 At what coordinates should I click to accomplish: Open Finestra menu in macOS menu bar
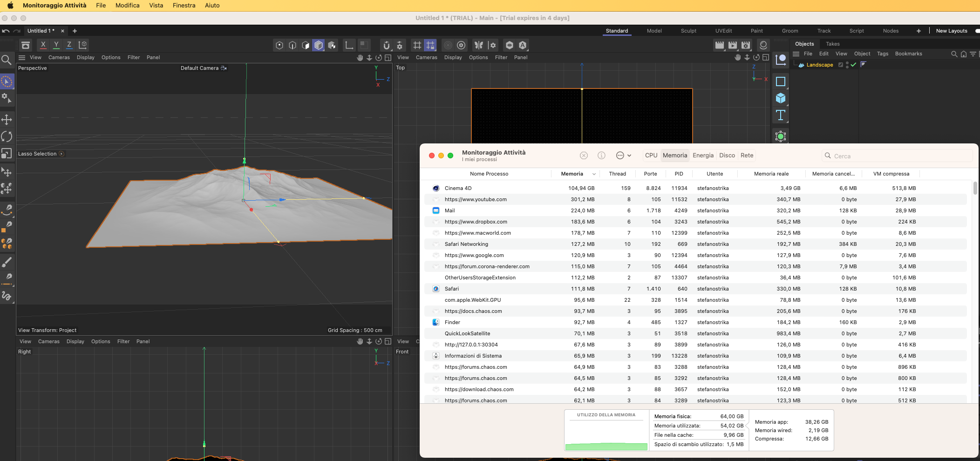click(x=184, y=6)
